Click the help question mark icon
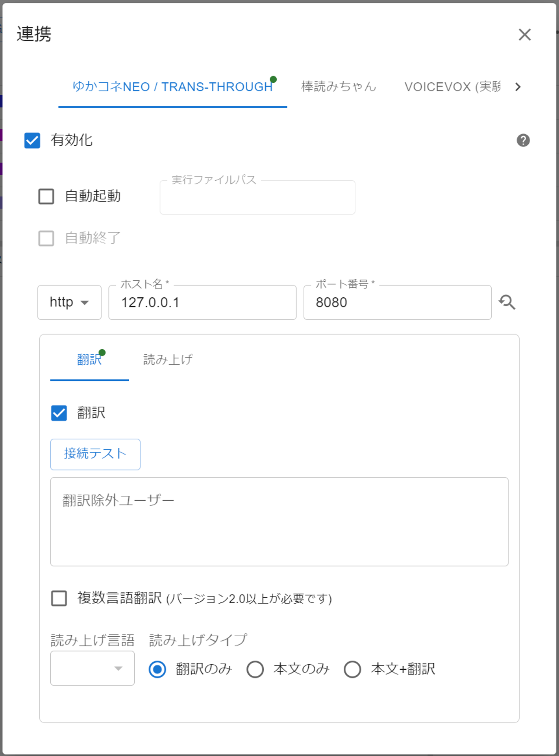Viewport: 559px width, 756px height. coord(523,140)
